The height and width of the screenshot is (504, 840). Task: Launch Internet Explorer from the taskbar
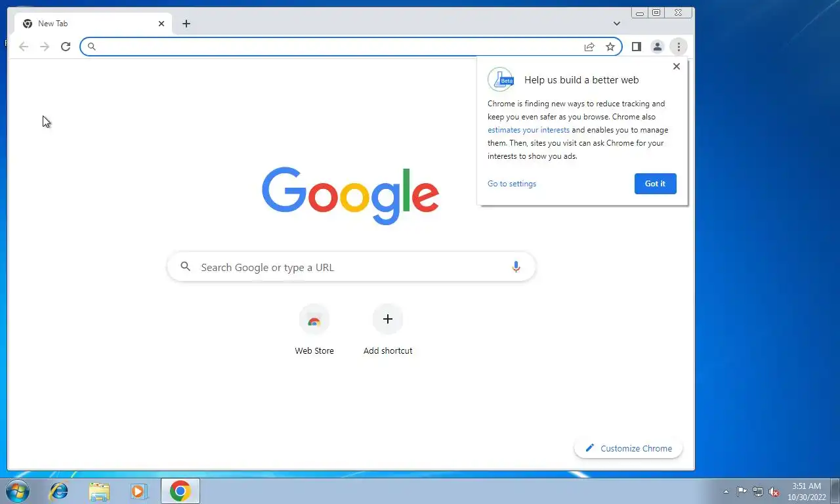59,491
